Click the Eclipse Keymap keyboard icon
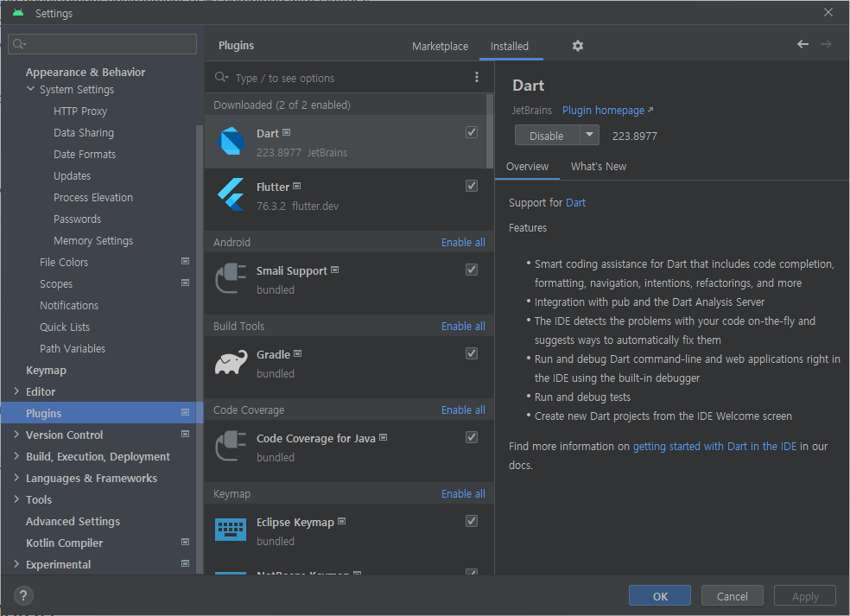850x616 pixels. [x=231, y=530]
